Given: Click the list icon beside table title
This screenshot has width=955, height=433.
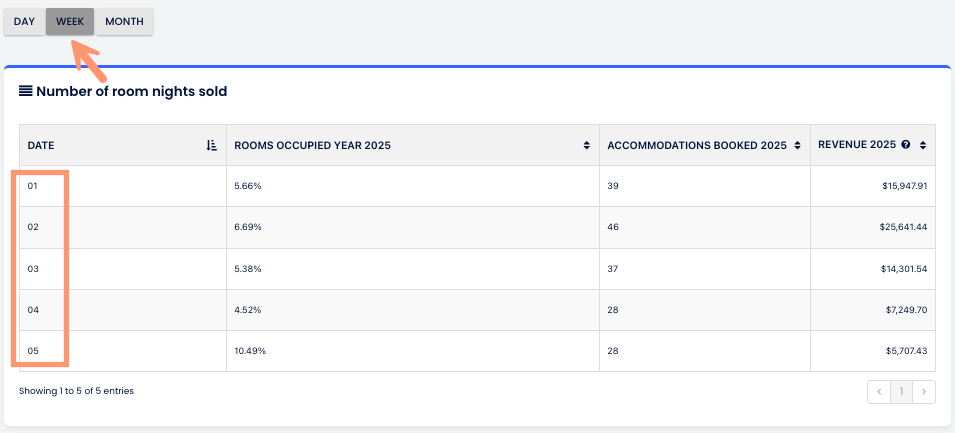Looking at the screenshot, I should (26, 91).
